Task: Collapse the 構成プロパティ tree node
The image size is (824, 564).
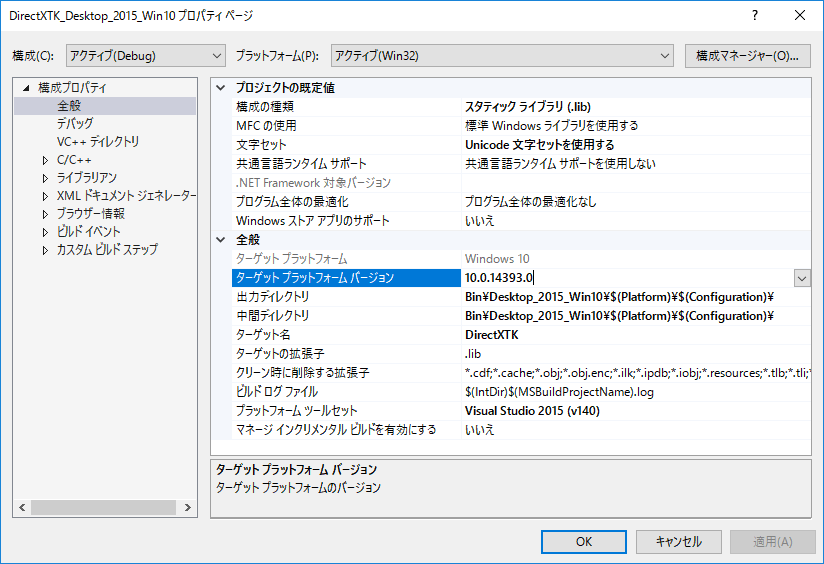Action: pos(26,88)
